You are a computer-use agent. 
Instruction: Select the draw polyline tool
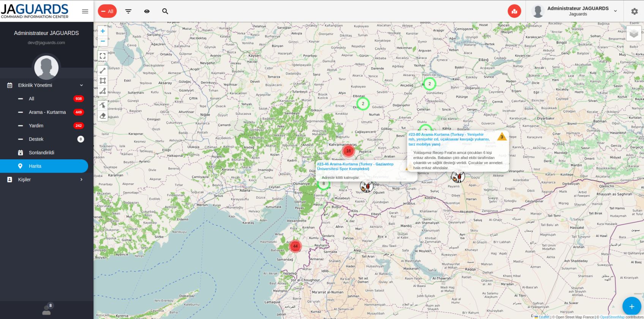(103, 70)
